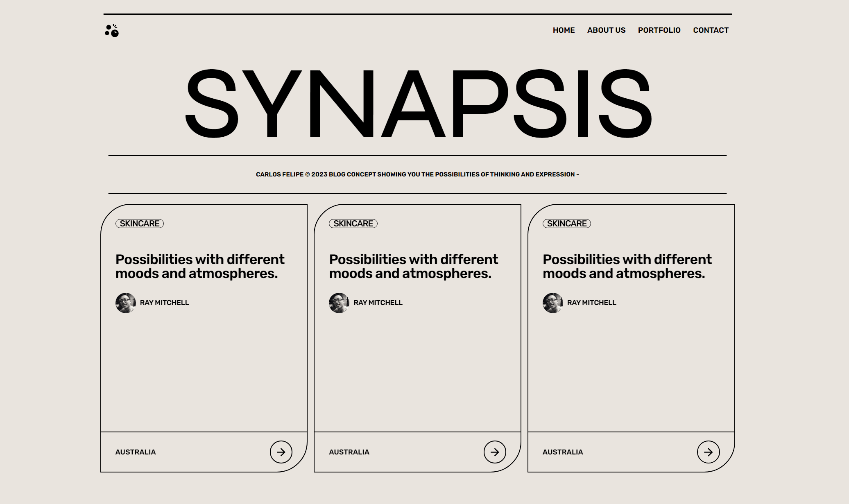The width and height of the screenshot is (849, 504).
Task: Expand third card via arrow button
Action: pyautogui.click(x=709, y=452)
